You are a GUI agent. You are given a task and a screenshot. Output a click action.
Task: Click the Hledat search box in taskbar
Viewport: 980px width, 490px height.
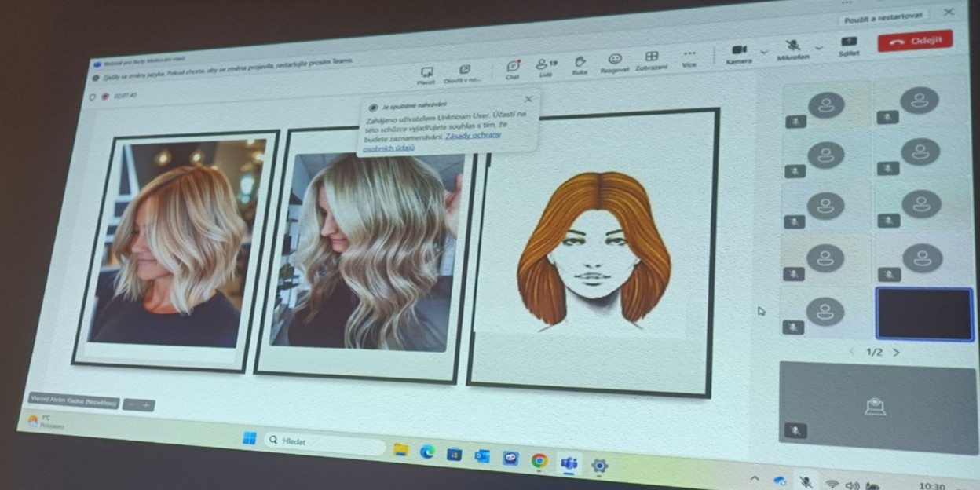pos(322,442)
